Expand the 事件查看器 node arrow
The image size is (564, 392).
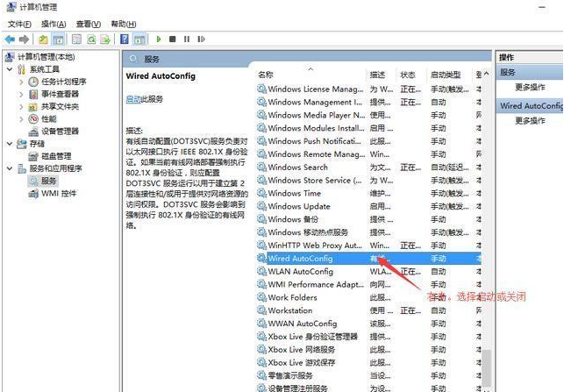point(22,94)
